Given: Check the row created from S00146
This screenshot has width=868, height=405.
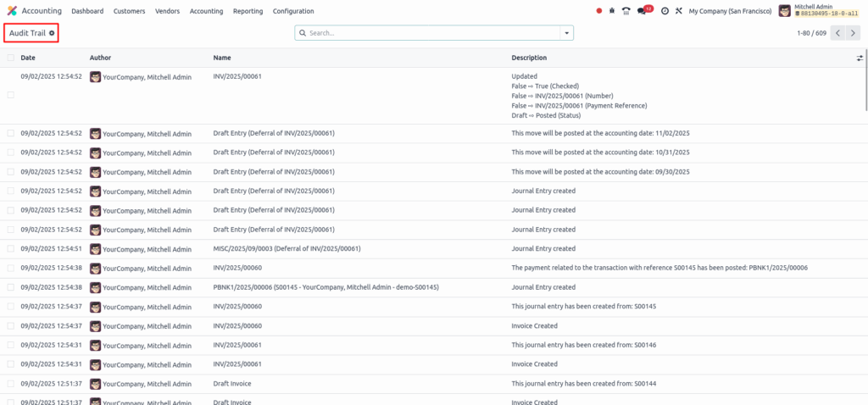Looking at the screenshot, I should coord(10,345).
